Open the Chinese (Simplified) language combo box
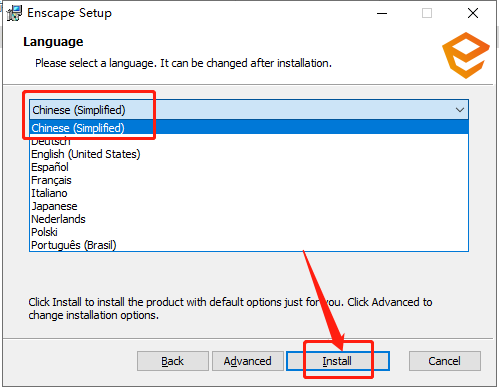499x389 pixels. (249, 110)
